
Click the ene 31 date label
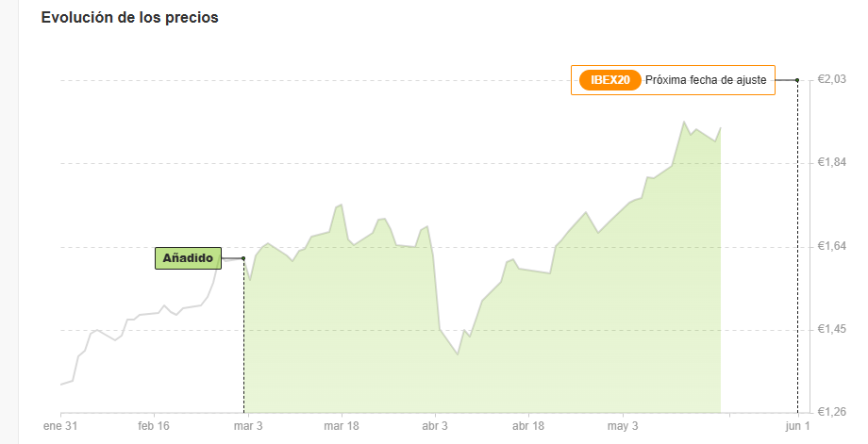click(x=60, y=426)
